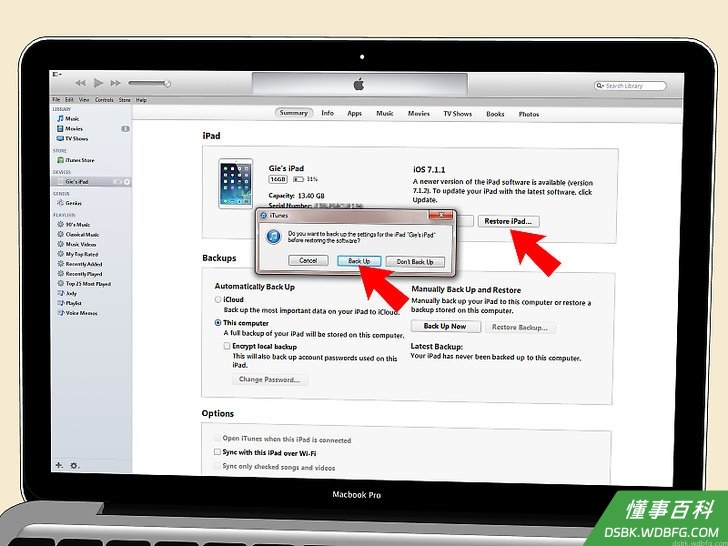Open the search magnifier options dropdown

point(600,86)
